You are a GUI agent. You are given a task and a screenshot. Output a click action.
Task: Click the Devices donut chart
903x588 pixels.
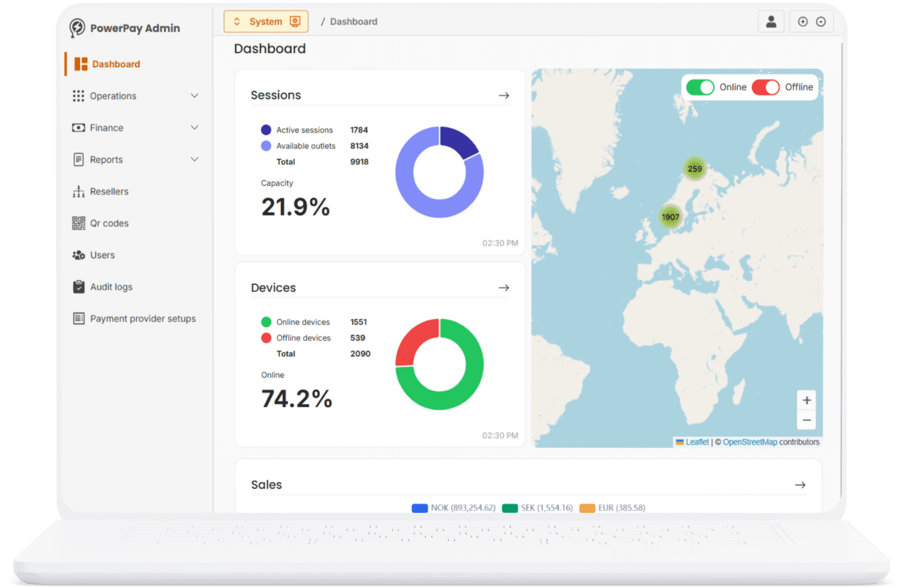(440, 364)
